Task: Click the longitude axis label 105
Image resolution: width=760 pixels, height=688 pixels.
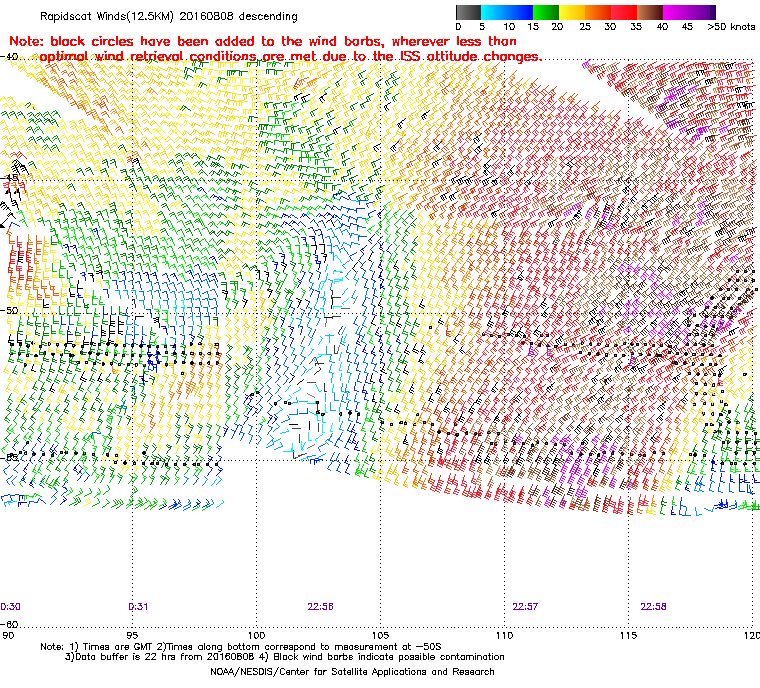Action: (x=380, y=635)
